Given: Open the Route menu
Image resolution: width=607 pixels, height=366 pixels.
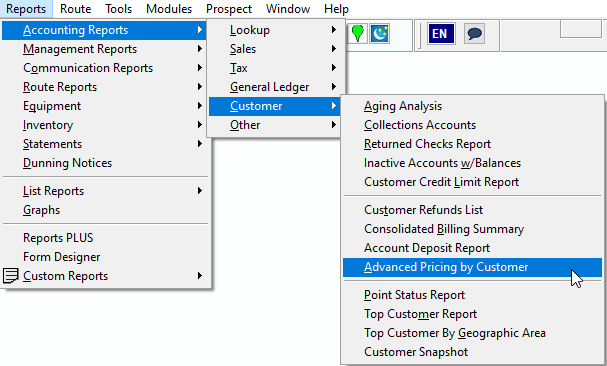Looking at the screenshot, I should [75, 9].
